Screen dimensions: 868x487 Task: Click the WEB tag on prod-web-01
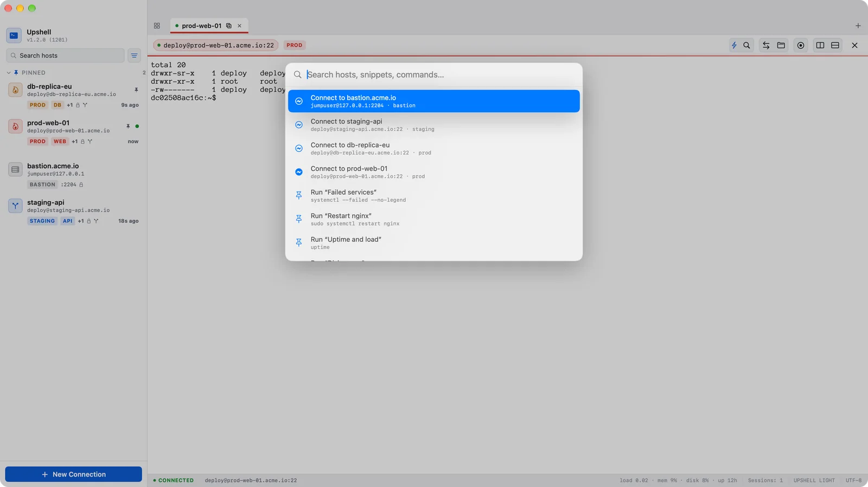pyautogui.click(x=60, y=142)
